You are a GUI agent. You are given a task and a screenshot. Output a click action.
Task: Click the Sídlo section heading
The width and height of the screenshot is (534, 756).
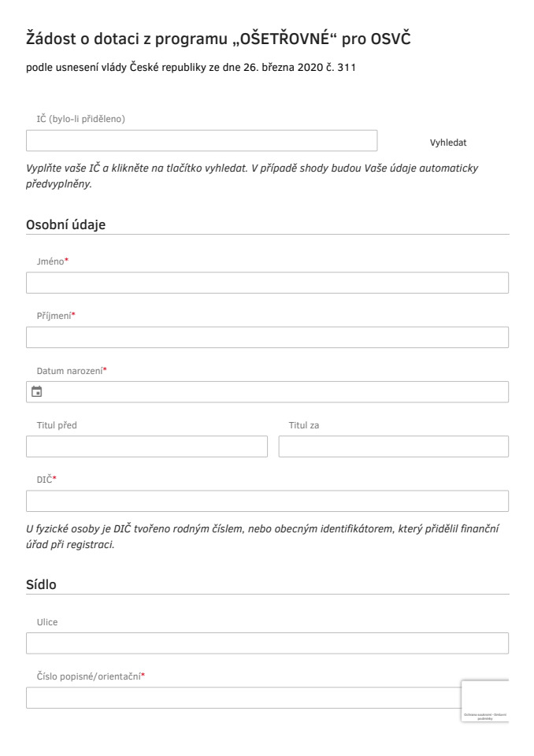[x=43, y=584]
